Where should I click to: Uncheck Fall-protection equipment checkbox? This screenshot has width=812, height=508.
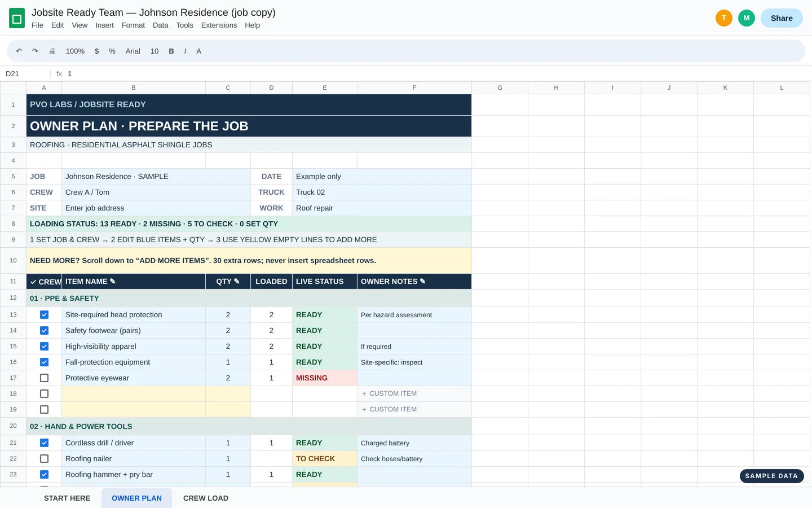pos(44,362)
